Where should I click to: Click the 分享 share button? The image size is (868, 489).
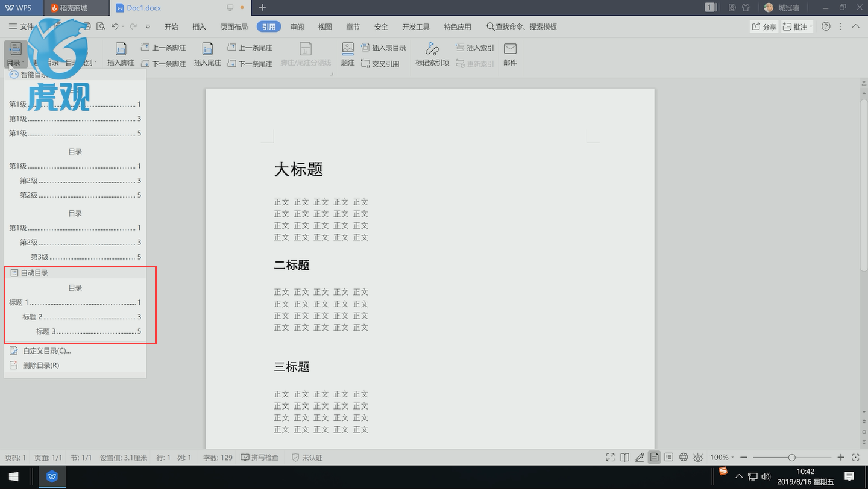click(764, 26)
